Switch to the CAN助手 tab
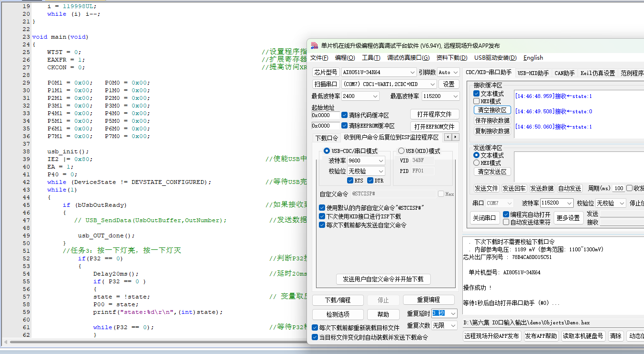This screenshot has height=354, width=644. click(565, 73)
